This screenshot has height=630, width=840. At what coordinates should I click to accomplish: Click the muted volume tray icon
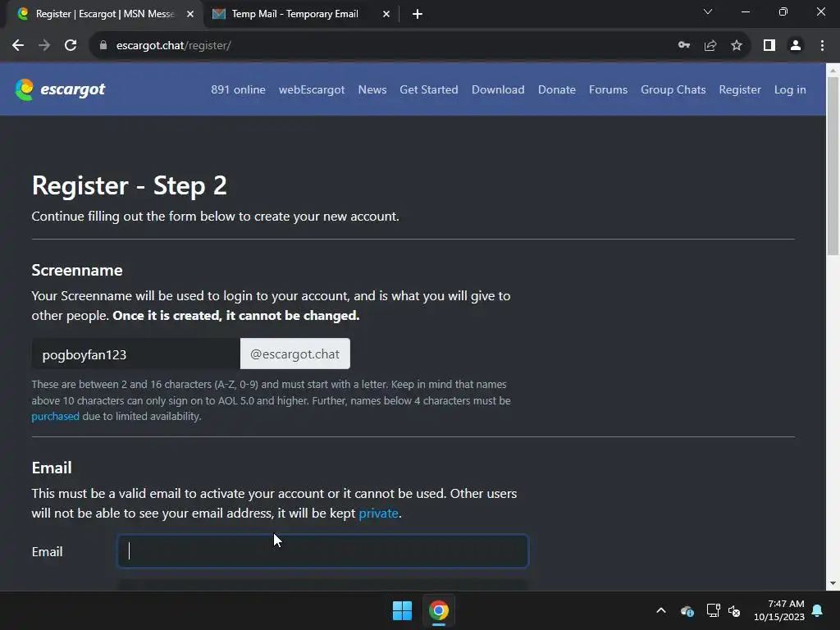click(x=734, y=610)
